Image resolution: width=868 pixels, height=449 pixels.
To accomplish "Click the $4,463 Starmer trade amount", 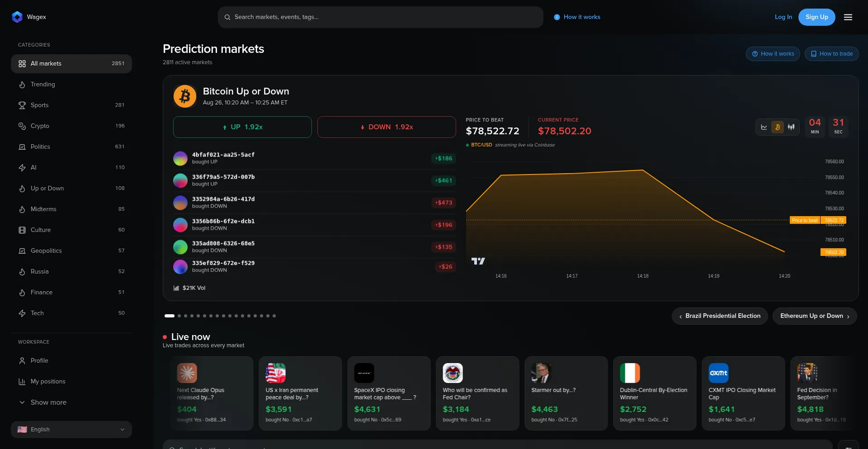I will point(545,410).
